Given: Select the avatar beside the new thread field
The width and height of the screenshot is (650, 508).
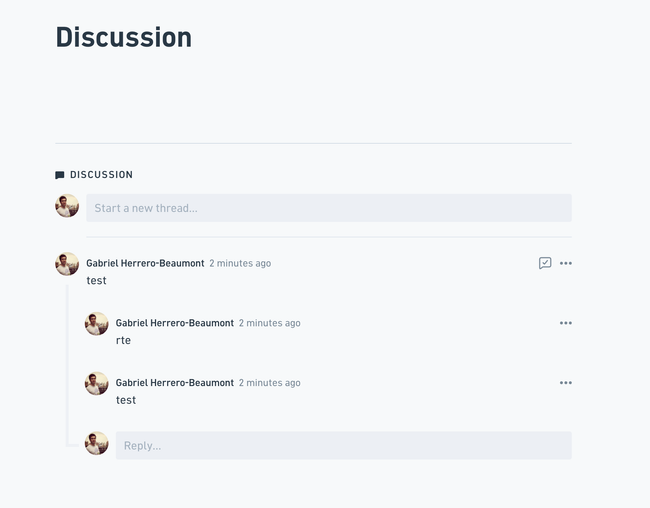Looking at the screenshot, I should 67,206.
